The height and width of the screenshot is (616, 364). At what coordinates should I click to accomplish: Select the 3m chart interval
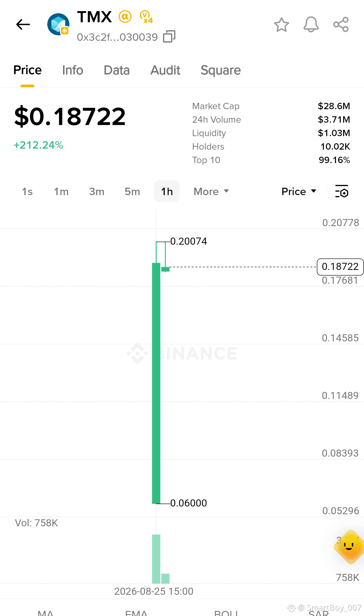point(96,191)
